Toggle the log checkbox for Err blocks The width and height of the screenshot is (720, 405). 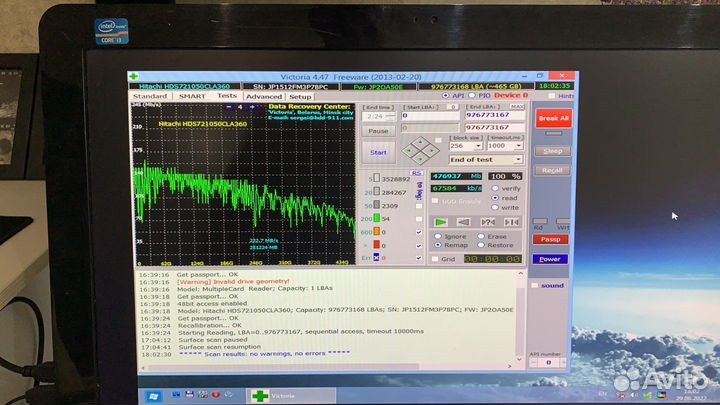click(x=419, y=258)
